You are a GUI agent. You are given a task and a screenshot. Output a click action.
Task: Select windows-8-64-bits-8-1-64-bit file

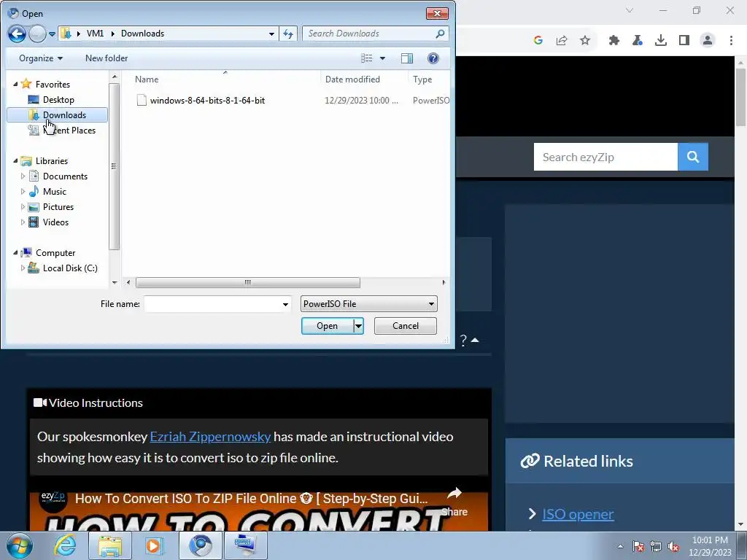tap(207, 101)
